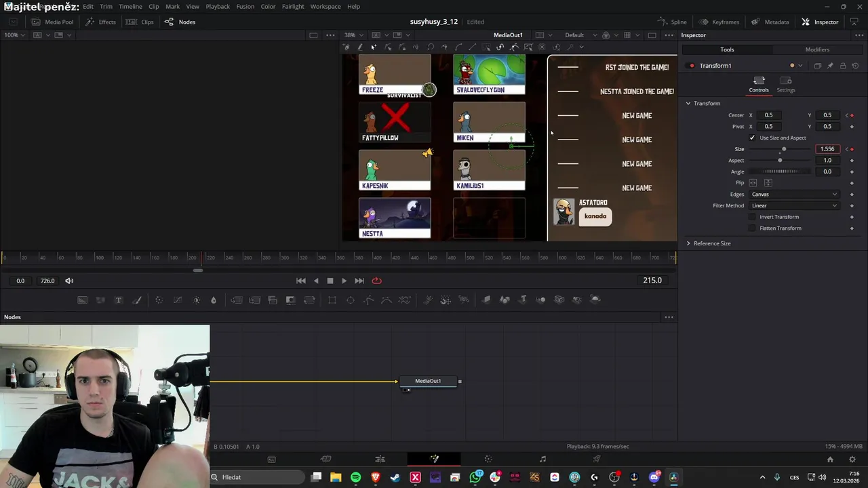
Task: Add a Renderer 3D node at toolbar end
Action: pyautogui.click(x=595, y=300)
